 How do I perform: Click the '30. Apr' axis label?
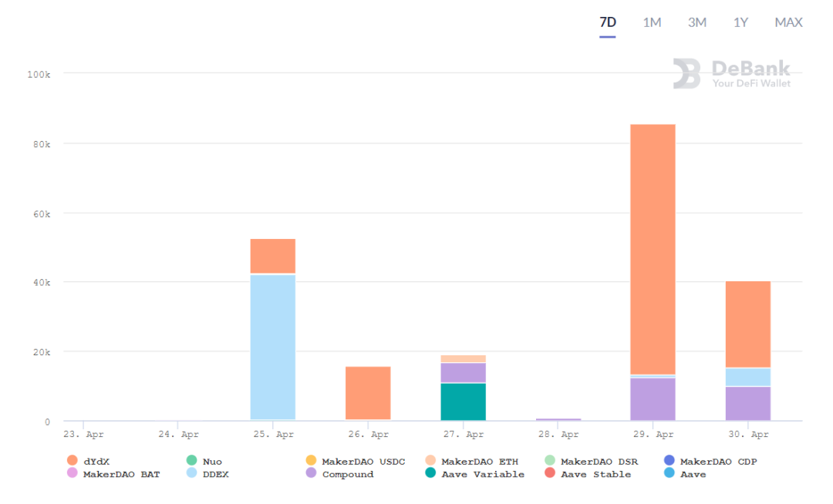[x=748, y=434]
